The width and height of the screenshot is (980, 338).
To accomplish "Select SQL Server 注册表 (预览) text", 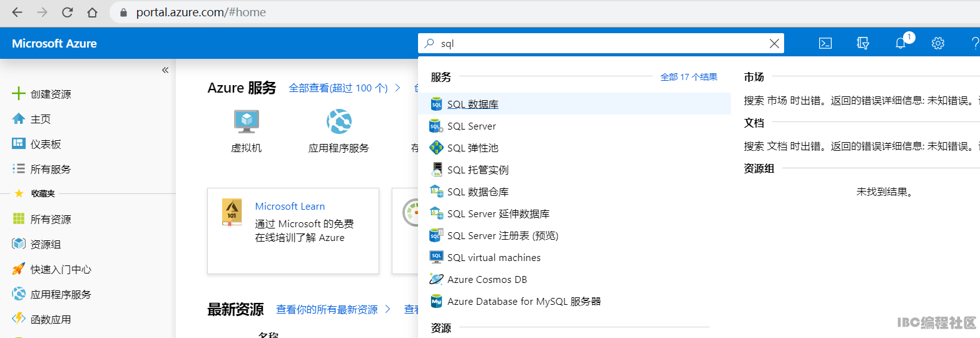I will point(503,236).
